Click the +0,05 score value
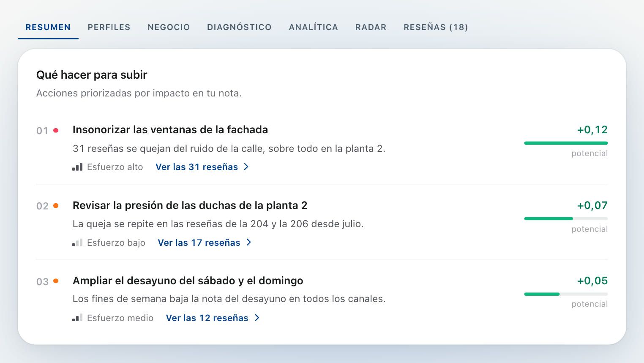The height and width of the screenshot is (363, 644). point(592,281)
